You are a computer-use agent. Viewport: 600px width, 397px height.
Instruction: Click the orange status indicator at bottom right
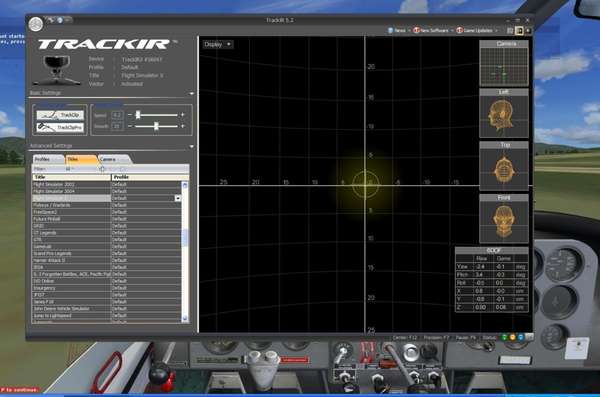pos(513,337)
